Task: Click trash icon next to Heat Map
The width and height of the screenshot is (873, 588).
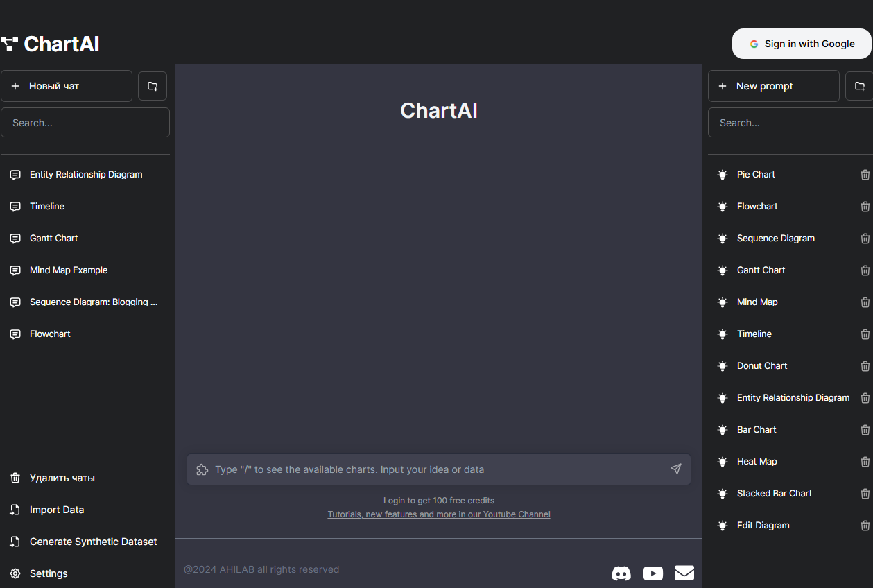Action: pos(865,462)
